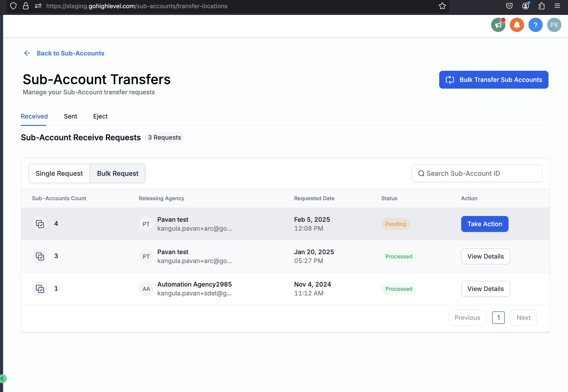Click the blue help question mark icon

tap(535, 25)
